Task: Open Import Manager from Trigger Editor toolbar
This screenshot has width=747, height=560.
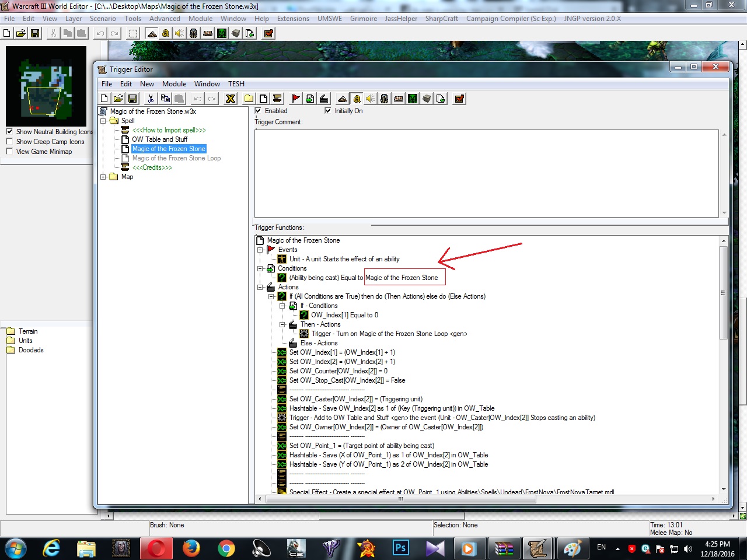Action: [x=441, y=99]
